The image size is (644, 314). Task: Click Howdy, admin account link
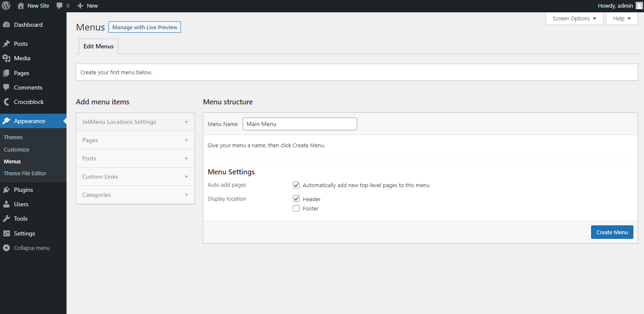(x=615, y=6)
